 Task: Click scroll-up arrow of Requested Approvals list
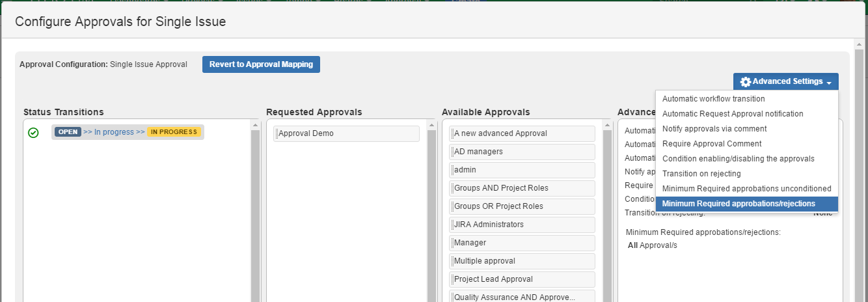pos(431,125)
